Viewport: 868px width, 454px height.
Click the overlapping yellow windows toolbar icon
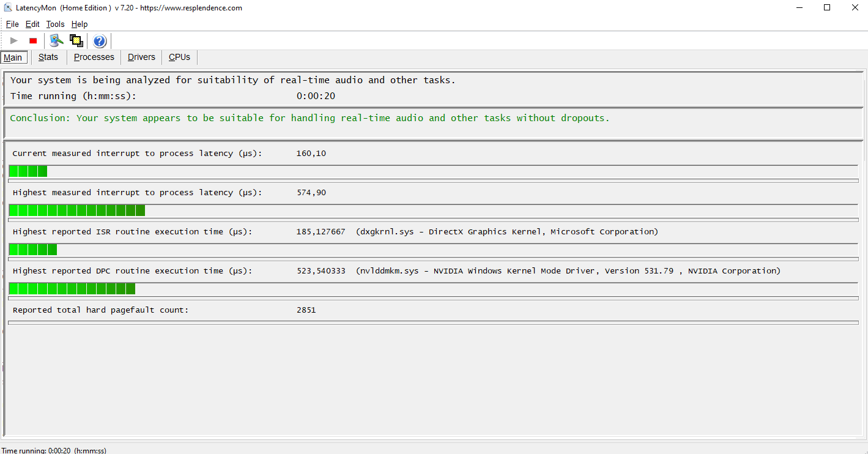point(76,41)
